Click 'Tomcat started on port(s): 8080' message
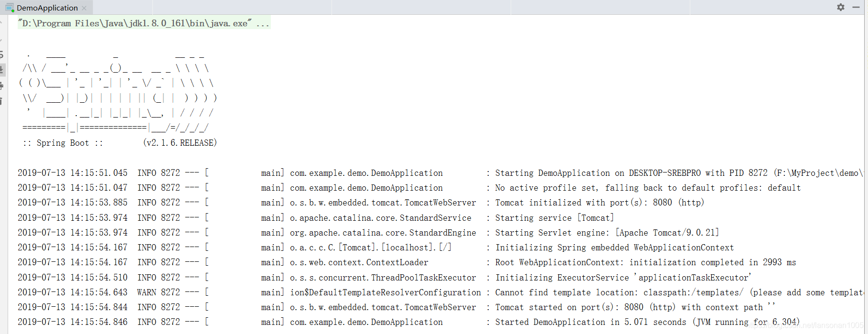This screenshot has width=868, height=334. coord(635,307)
